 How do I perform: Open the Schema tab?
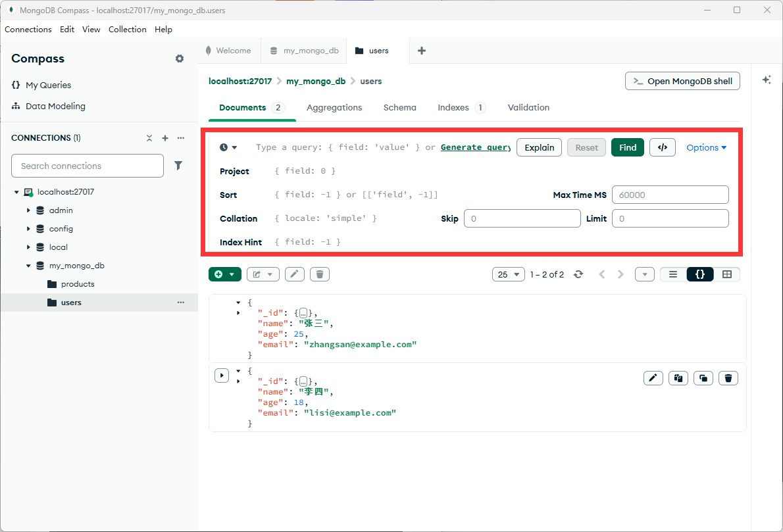399,107
